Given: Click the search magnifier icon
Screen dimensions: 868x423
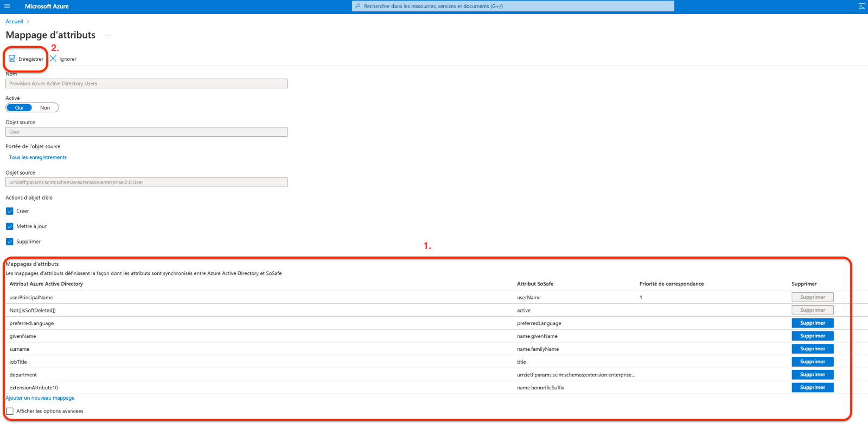Looking at the screenshot, I should pyautogui.click(x=358, y=7).
